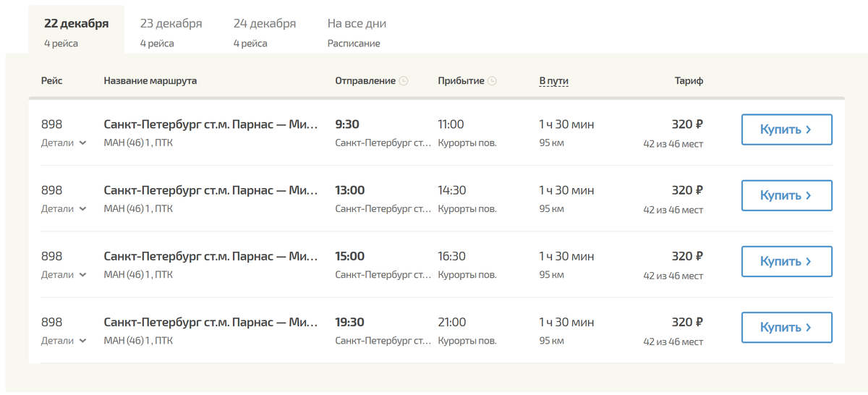Switch to the 24 декабря tab
Viewport: 868px width, 395px height.
coord(264,30)
